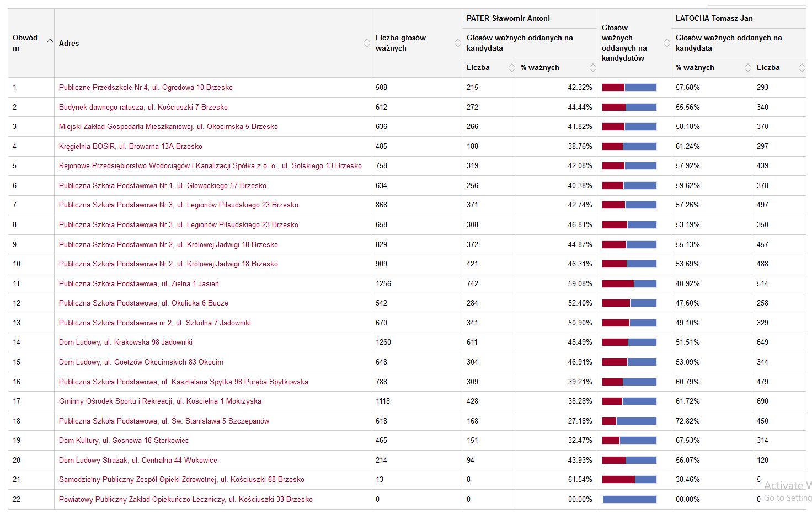812x514 pixels.
Task: Click the Adres column sort arrows
Action: click(x=366, y=43)
